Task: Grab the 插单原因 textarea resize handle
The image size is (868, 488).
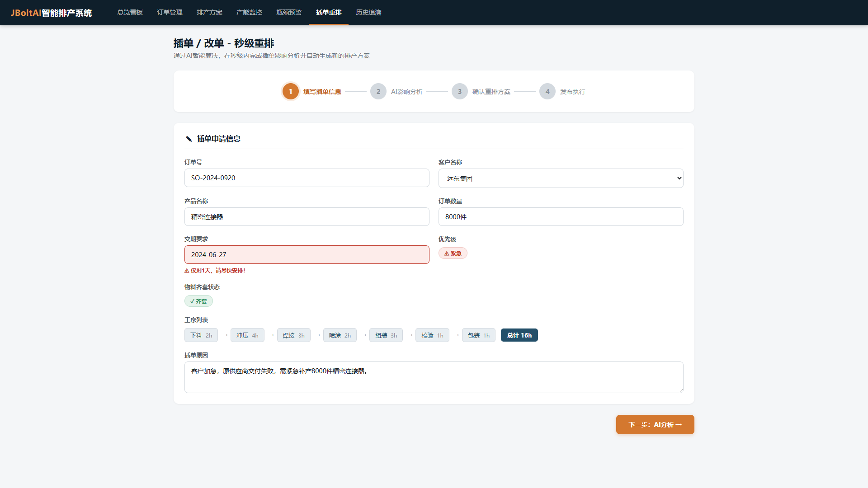Action: point(680,390)
